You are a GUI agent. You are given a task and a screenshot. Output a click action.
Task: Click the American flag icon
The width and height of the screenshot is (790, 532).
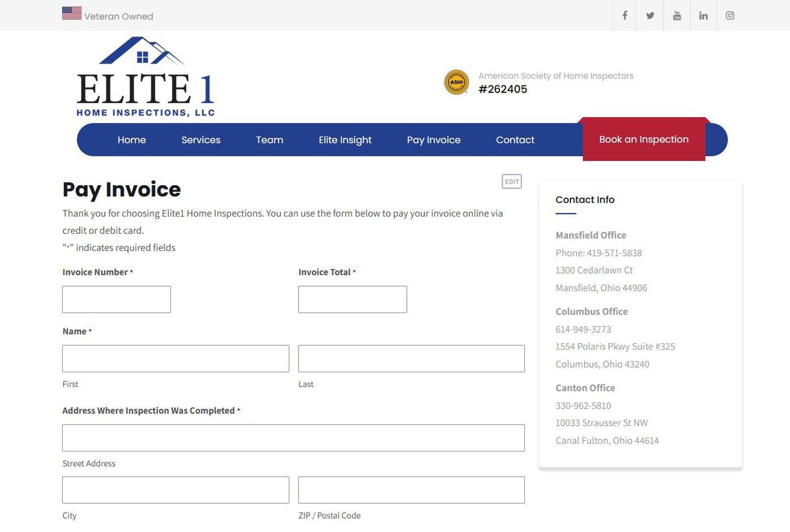72,13
